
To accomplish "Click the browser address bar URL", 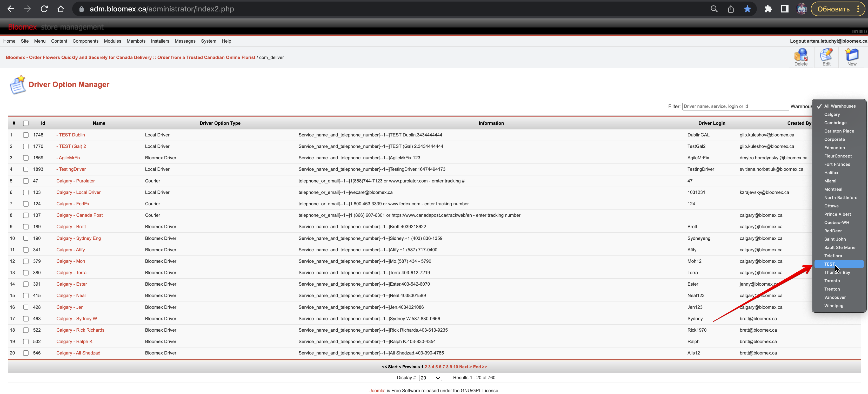I will 162,9.
